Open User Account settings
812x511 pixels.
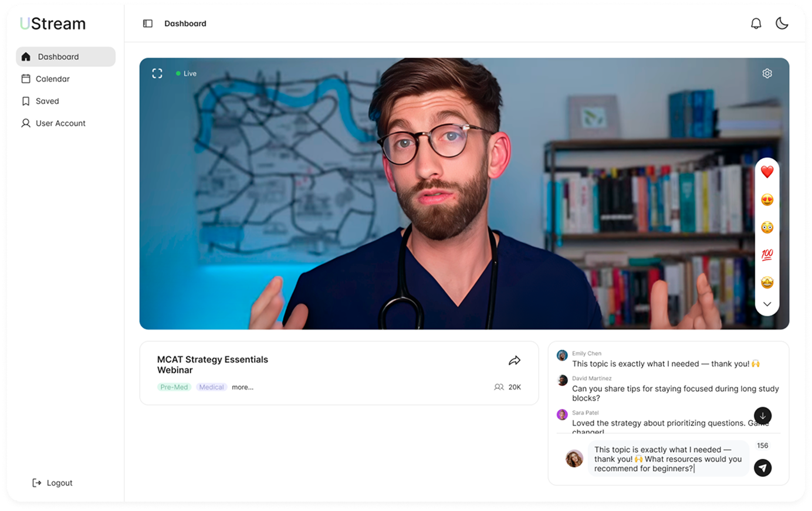click(60, 123)
